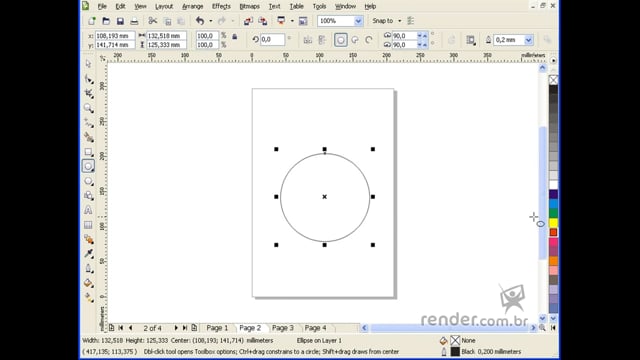The width and height of the screenshot is (640, 360).
Task: Toggle the lock ratio padlock
Action: (235, 37)
